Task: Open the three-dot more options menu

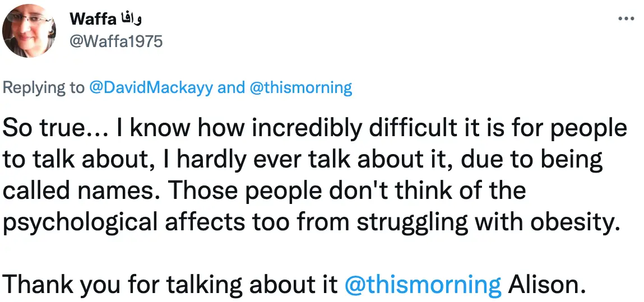Action: point(626,18)
